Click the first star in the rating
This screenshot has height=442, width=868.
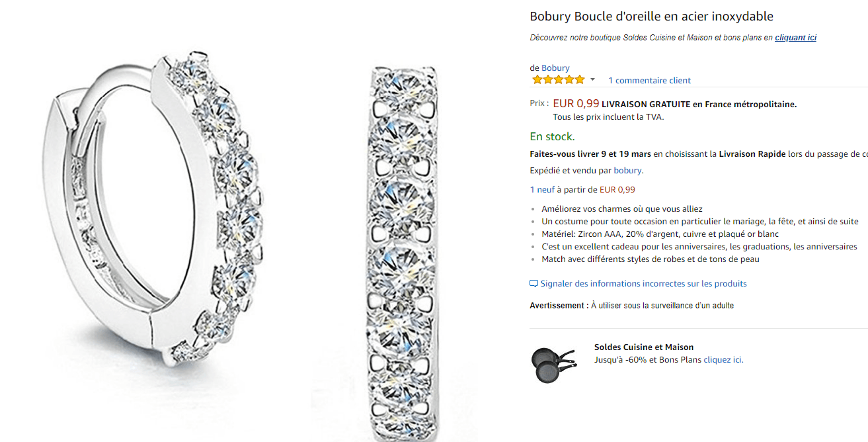[x=536, y=78]
